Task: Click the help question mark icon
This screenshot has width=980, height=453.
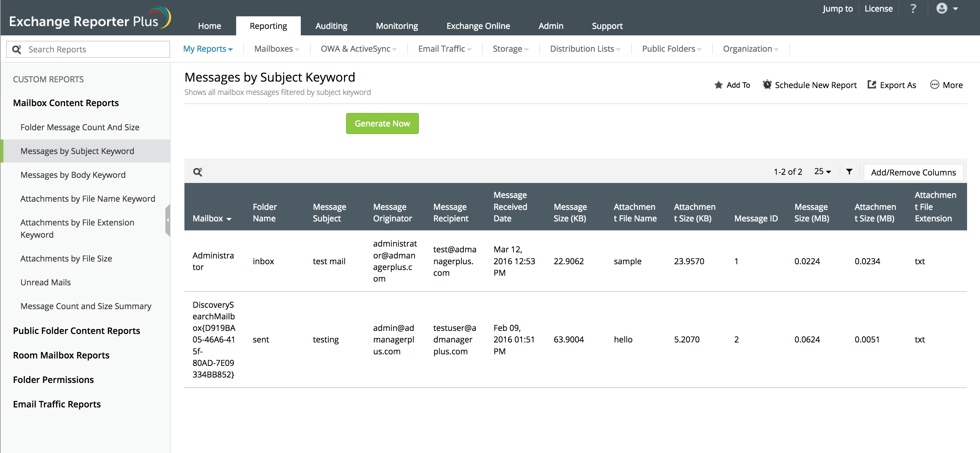Action: coord(913,9)
